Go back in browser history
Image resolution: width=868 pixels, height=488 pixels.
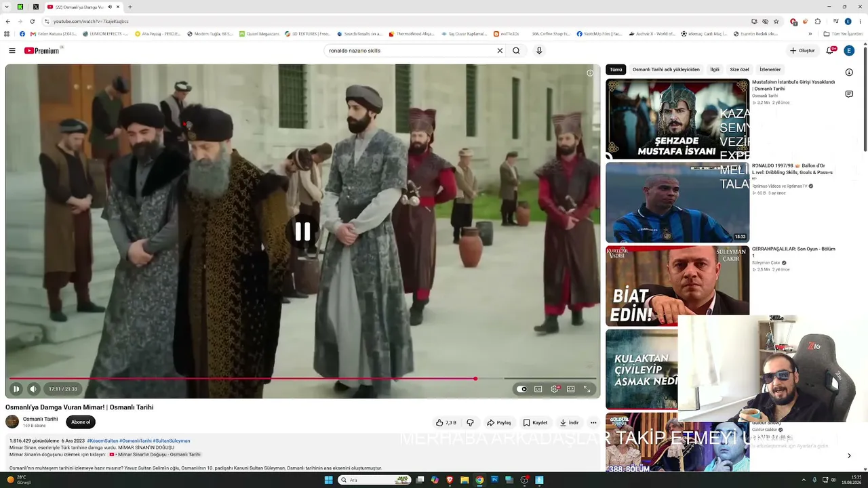(x=8, y=21)
